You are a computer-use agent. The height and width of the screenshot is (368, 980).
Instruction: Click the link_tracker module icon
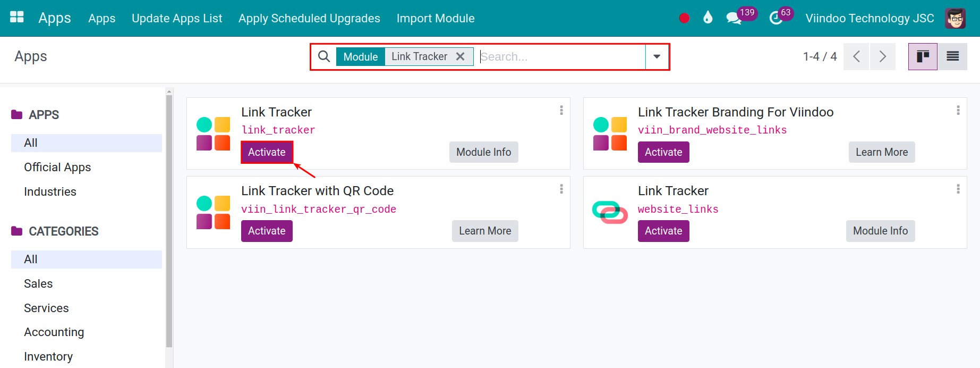(x=213, y=133)
